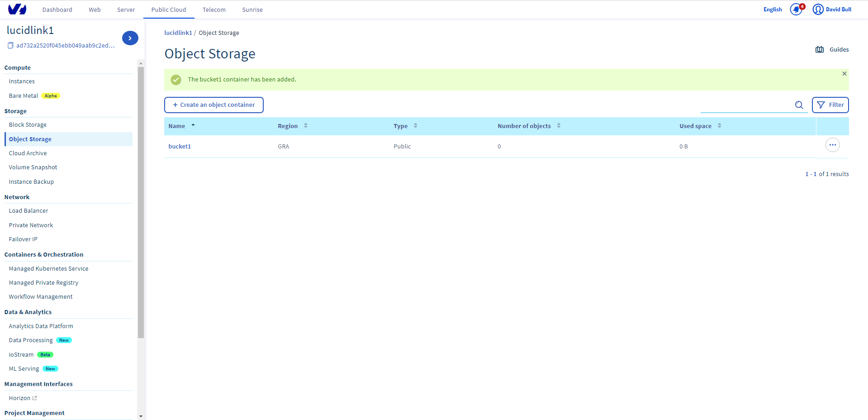Click the 0 B used space cell

pyautogui.click(x=683, y=147)
